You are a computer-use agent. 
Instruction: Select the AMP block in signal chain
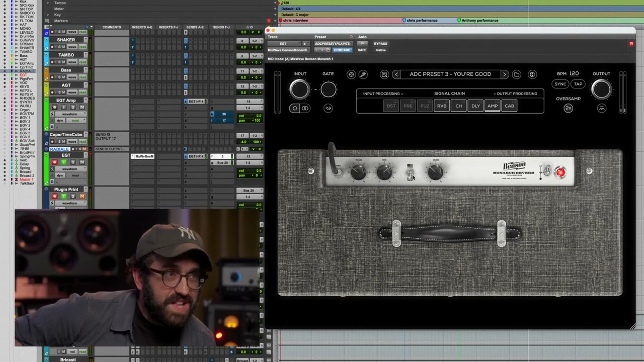coord(493,106)
